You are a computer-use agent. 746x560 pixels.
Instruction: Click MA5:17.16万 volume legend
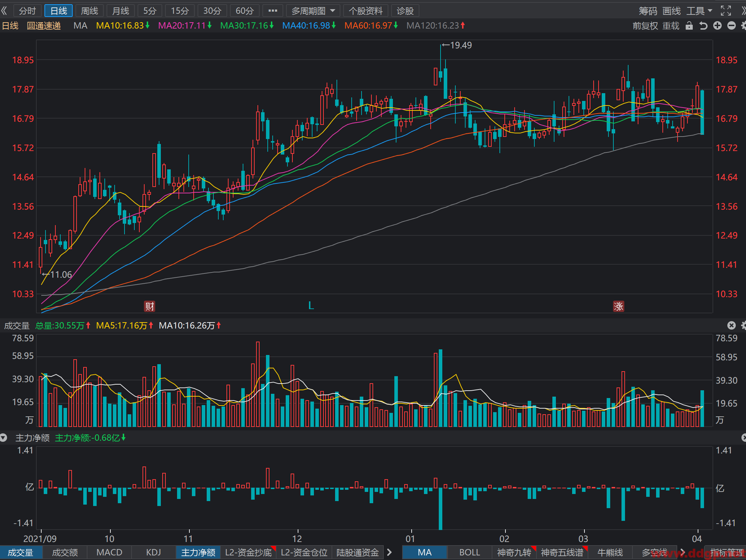point(125,325)
